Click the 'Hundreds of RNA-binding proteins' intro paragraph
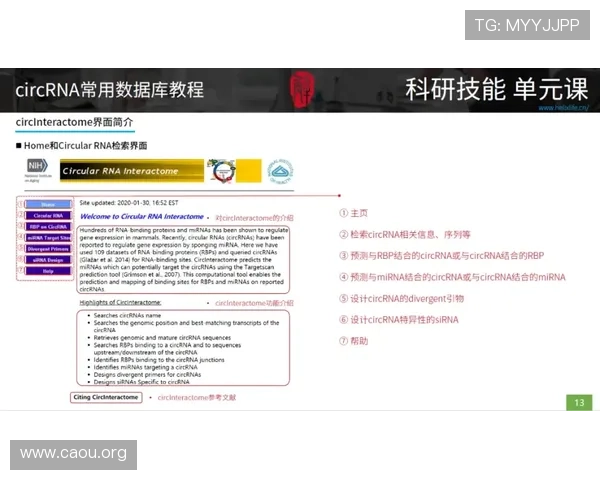 (183, 260)
